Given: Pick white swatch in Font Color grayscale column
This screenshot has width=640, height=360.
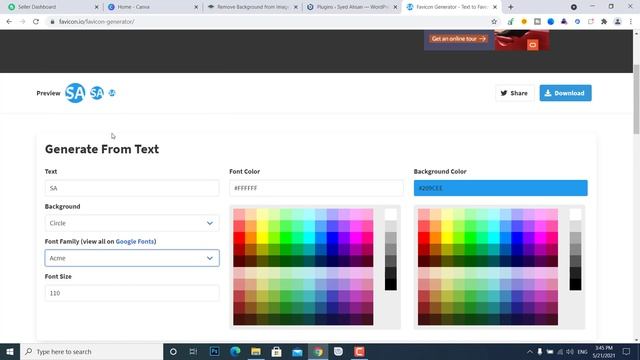Looking at the screenshot, I should 391,214.
